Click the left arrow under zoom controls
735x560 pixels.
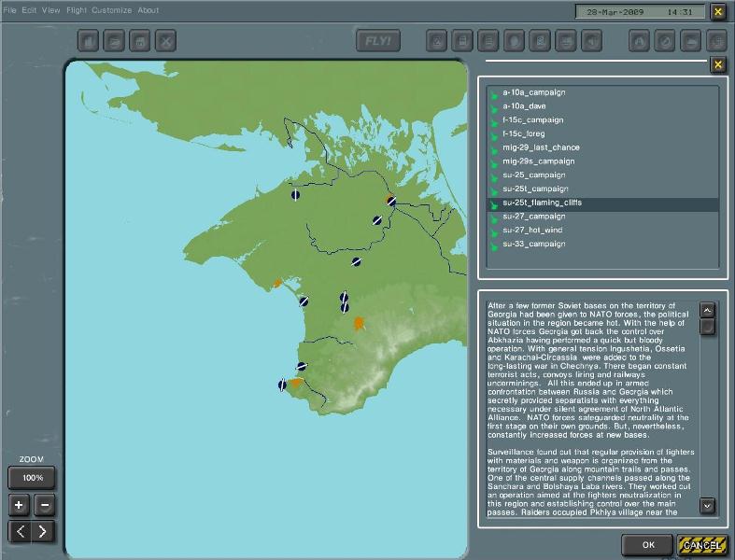coord(21,531)
